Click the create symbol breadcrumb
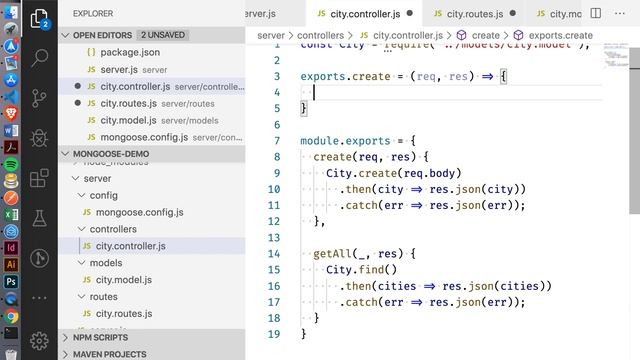The height and width of the screenshot is (360, 640). (478, 36)
